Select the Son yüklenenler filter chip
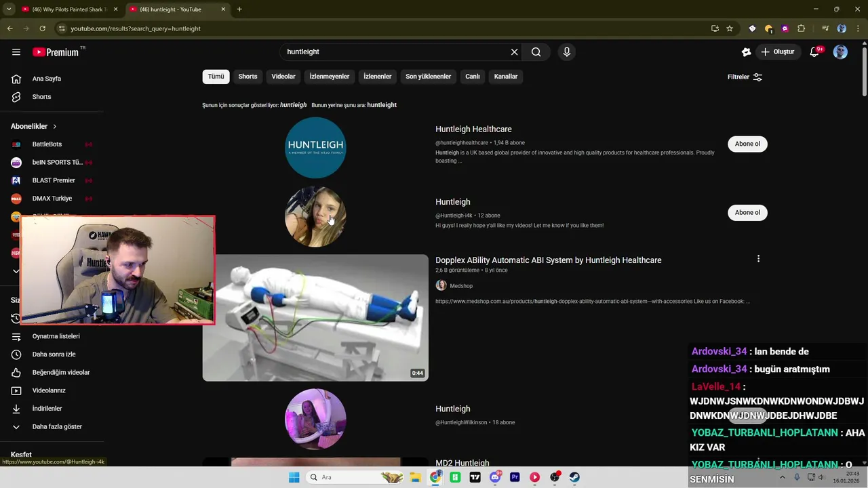 pos(428,77)
